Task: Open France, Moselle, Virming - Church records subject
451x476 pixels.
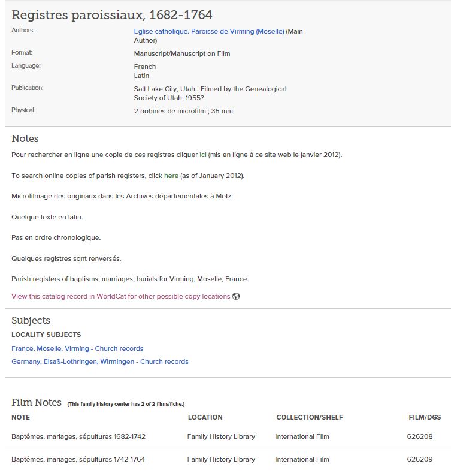Action: [77, 348]
